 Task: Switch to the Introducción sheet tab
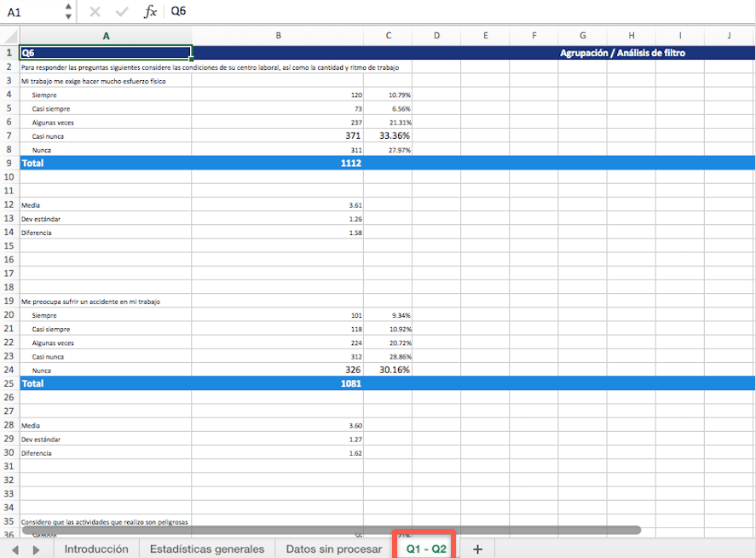click(95, 549)
